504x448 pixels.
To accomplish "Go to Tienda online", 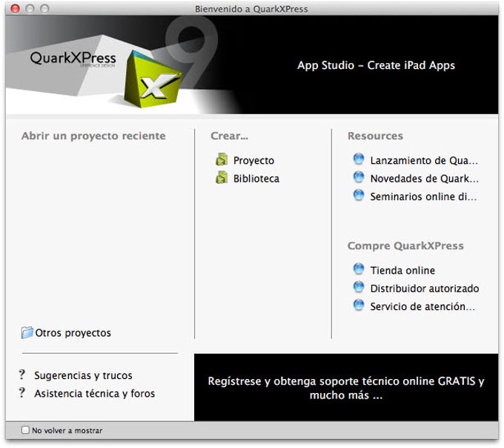I will point(402,271).
